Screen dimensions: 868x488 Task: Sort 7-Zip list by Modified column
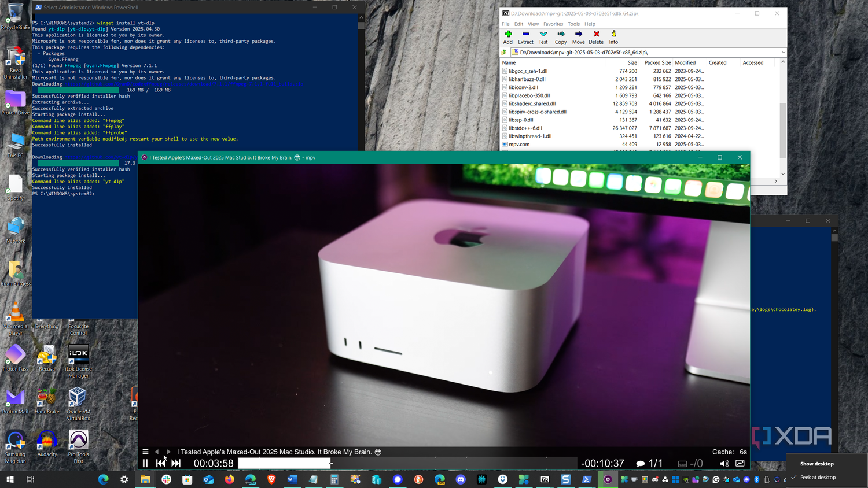[x=690, y=62]
